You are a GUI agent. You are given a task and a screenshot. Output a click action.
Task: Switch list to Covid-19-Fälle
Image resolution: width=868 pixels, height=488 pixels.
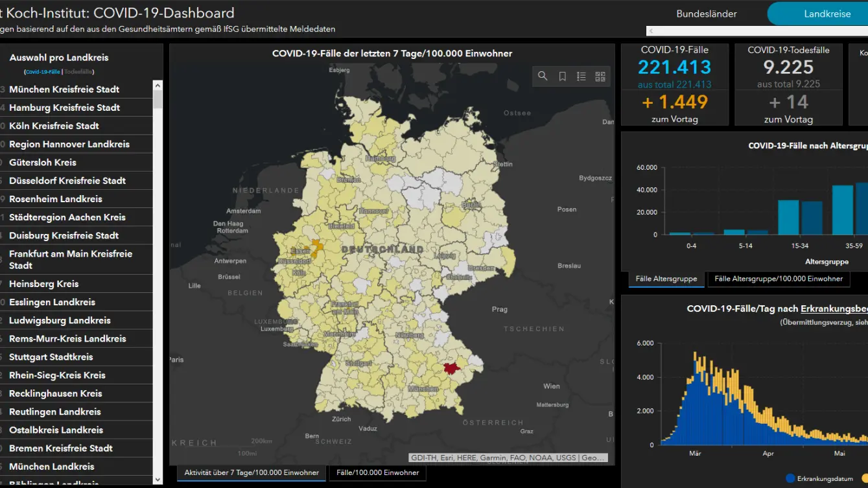(43, 72)
